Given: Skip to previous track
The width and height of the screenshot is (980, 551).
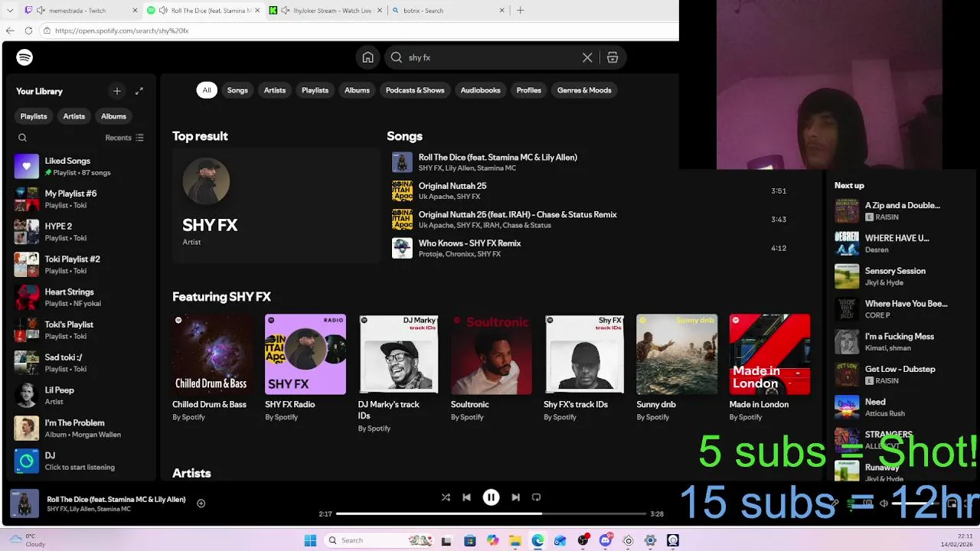Looking at the screenshot, I should pyautogui.click(x=466, y=497).
